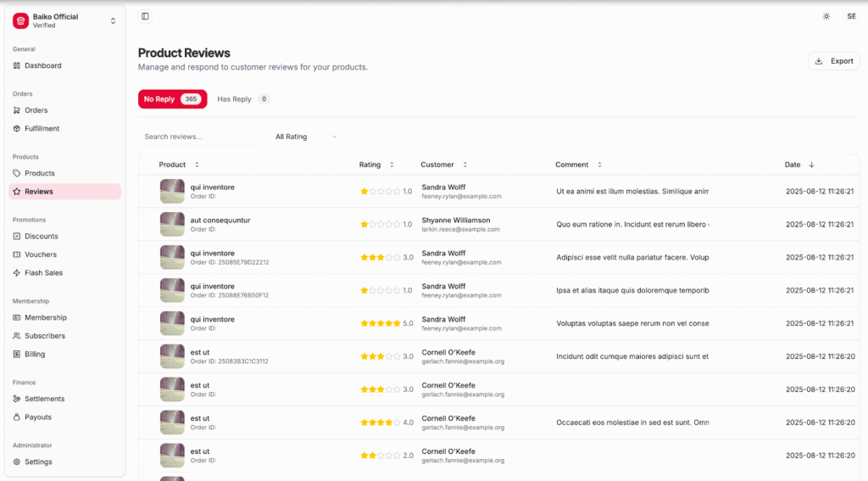
Task: Open Membership via the card icon
Action: point(17,317)
